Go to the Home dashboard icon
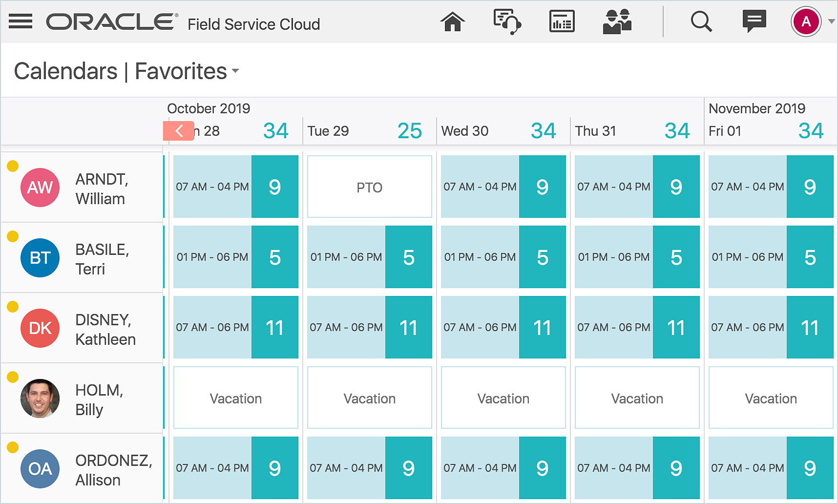 [452, 22]
